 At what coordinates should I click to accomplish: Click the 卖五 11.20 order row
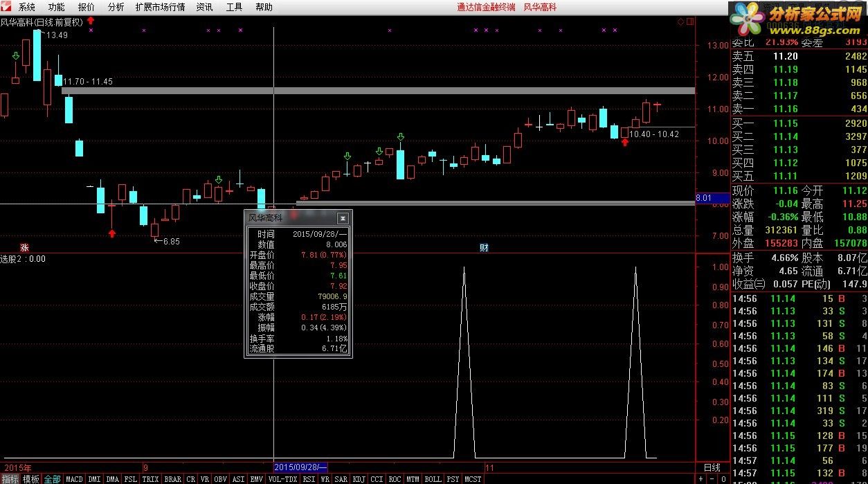pyautogui.click(x=799, y=56)
